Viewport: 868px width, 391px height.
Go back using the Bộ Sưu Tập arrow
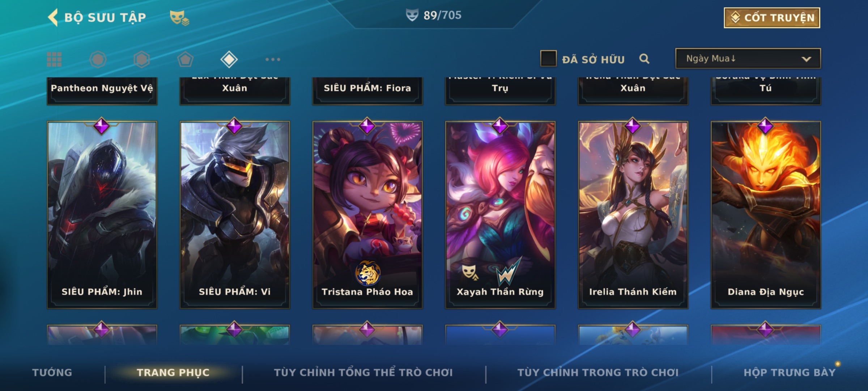pos(53,17)
